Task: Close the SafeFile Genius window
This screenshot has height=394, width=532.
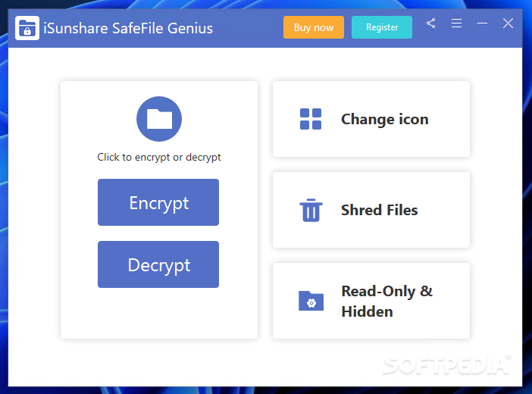Action: 508,23
